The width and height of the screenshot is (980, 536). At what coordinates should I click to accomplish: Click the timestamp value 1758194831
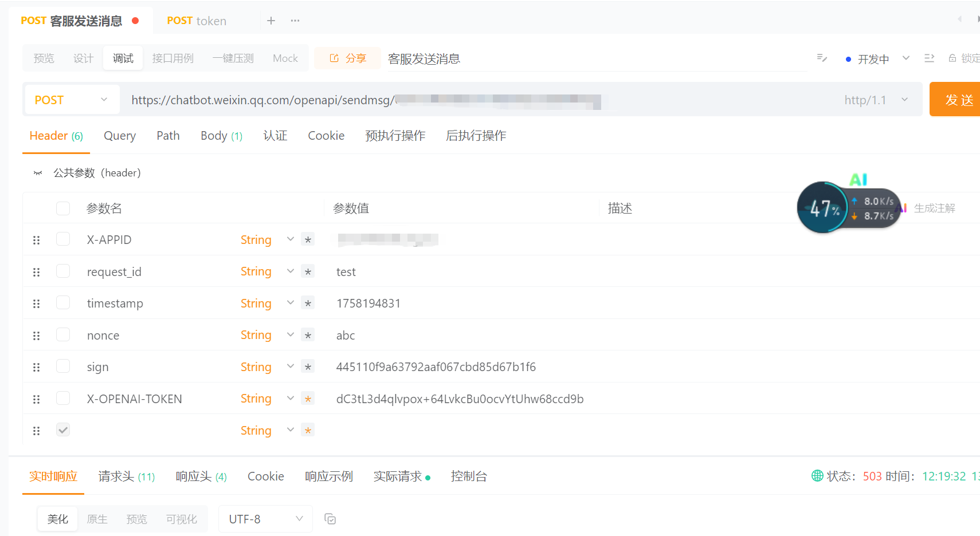[x=369, y=304]
